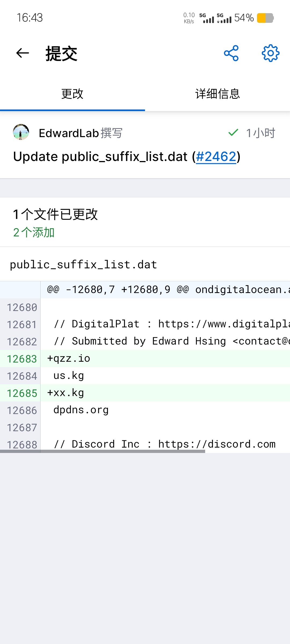Tap the battery indicator in status bar
This screenshot has width=290, height=644.
[265, 18]
